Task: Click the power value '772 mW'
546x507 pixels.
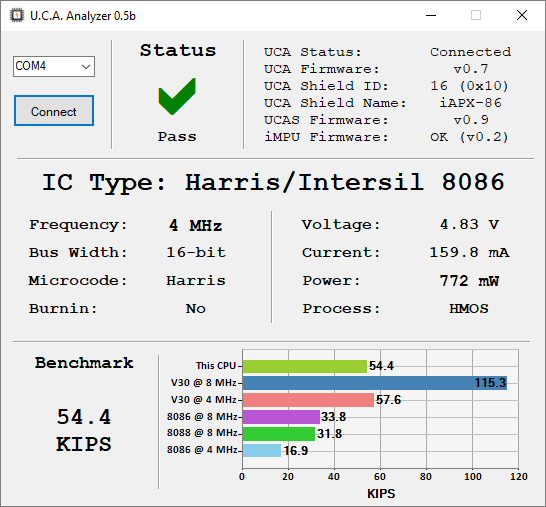Action: [x=469, y=281]
